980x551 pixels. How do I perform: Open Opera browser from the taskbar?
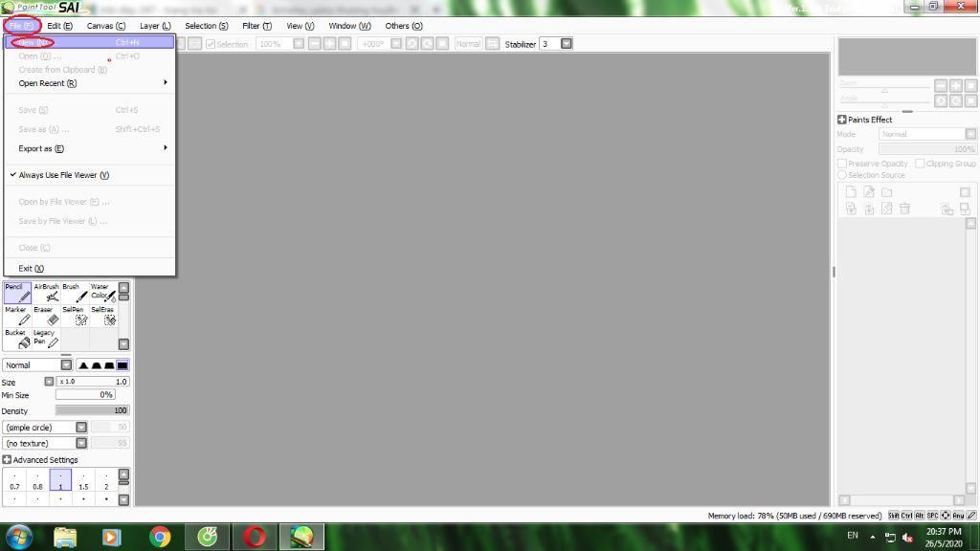click(x=255, y=537)
